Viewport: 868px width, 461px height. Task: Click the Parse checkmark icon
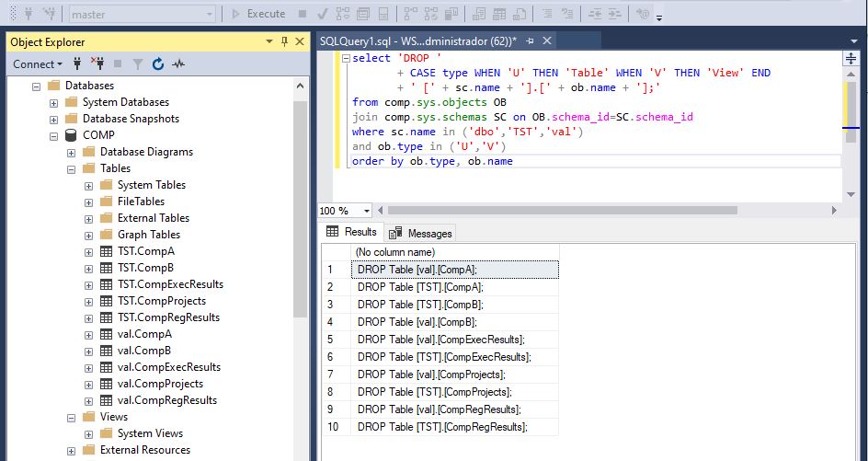coord(323,14)
